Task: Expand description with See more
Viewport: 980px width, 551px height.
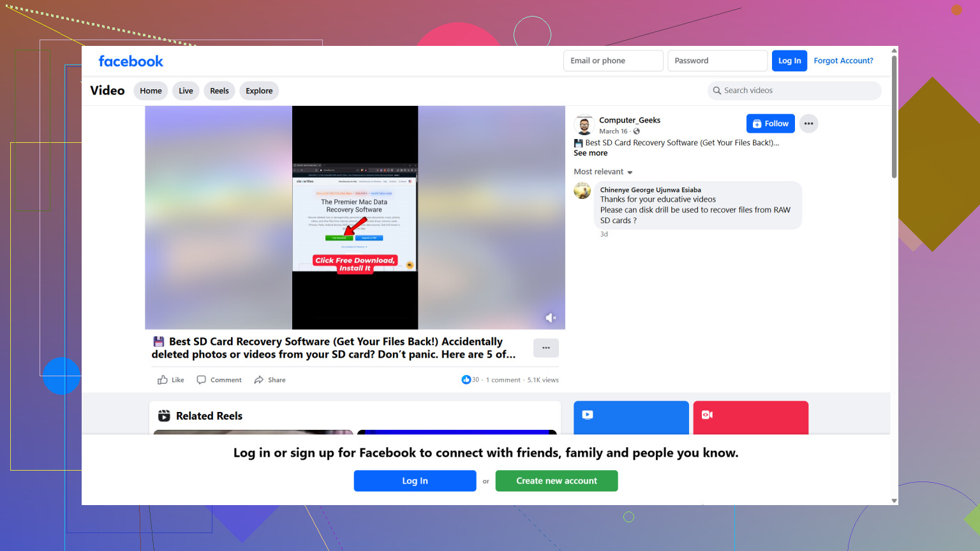Action: coord(590,153)
